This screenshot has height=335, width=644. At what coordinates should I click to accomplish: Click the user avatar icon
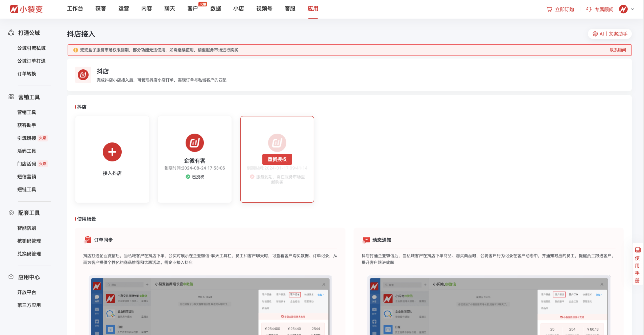pos(623,9)
